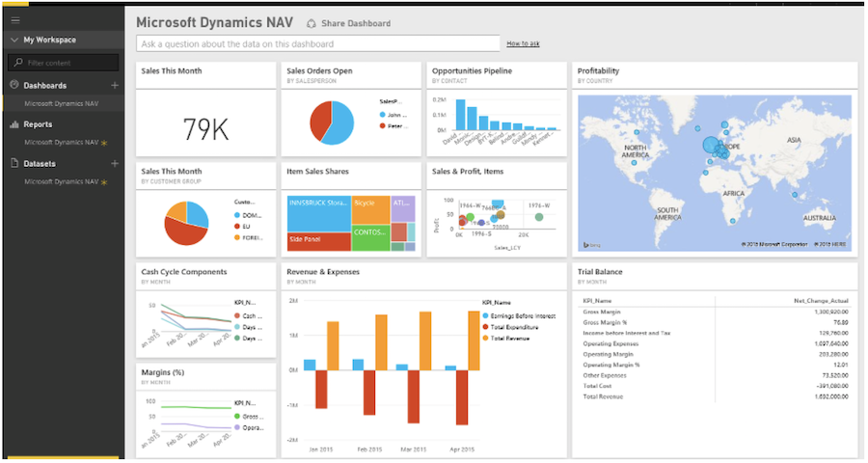Open the Profitability by country tile title
Screen dimensions: 868x463
598,70
